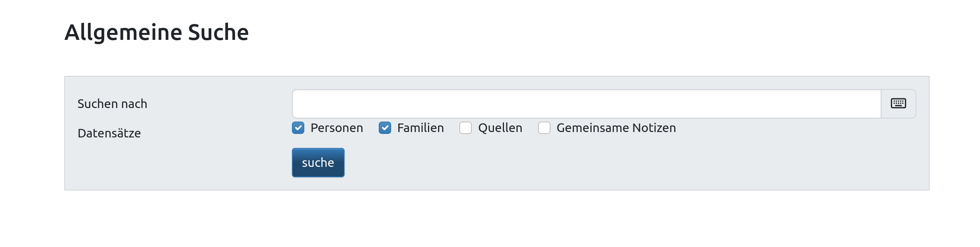Image resolution: width=980 pixels, height=247 pixels.
Task: Click the 'Gemeinsame Notizen' label text
Action: [616, 128]
